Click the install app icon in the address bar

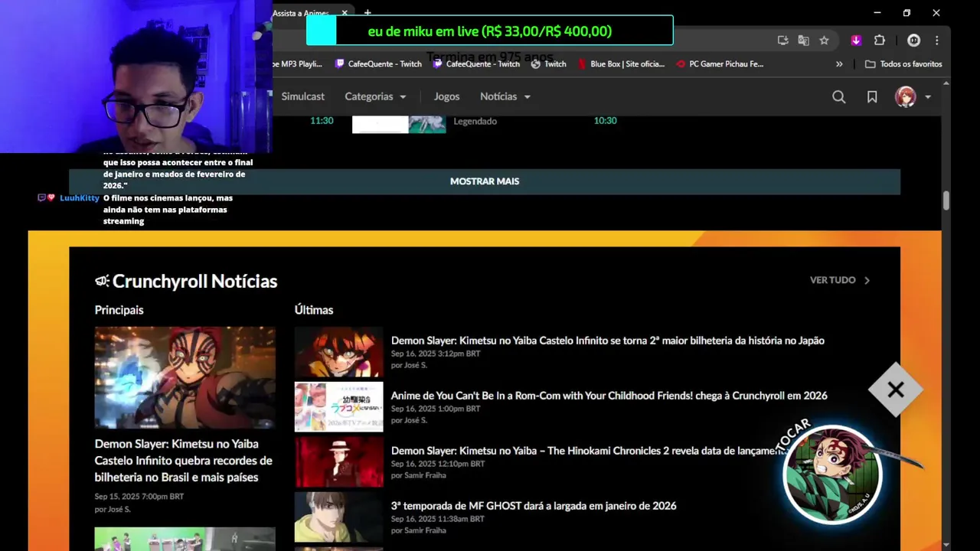click(x=782, y=41)
